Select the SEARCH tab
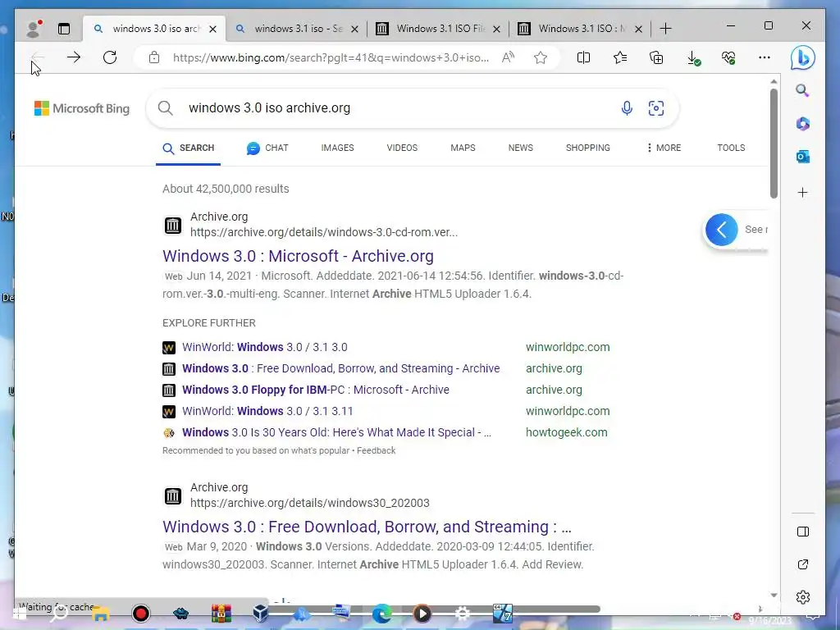Screen dimensions: 840x630 point(188,148)
